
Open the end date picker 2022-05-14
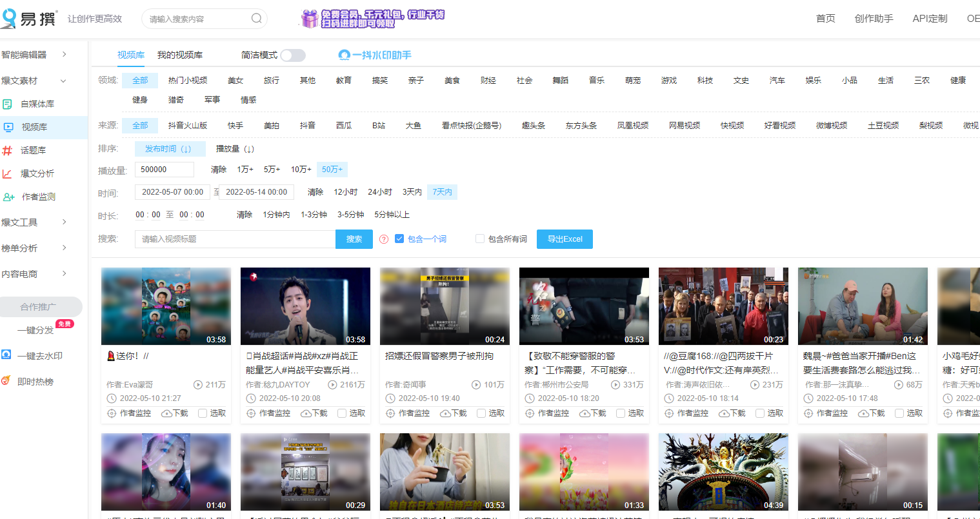[x=256, y=192]
